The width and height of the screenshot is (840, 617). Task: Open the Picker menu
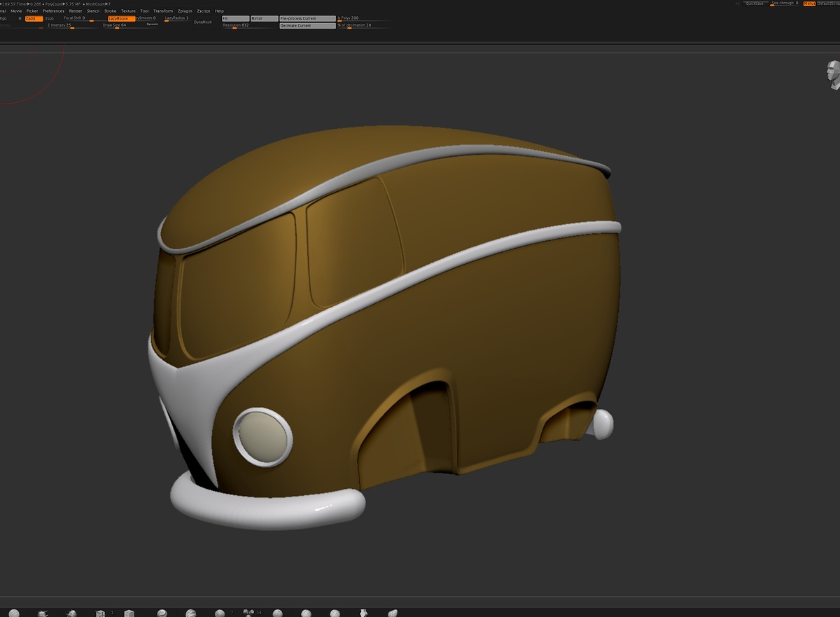[x=32, y=11]
